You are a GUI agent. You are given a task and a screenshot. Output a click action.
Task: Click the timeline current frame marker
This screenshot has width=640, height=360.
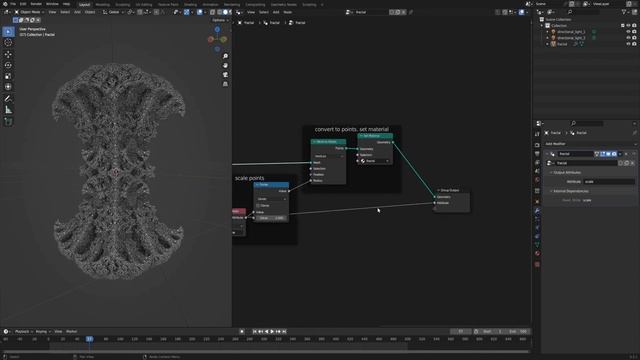pyautogui.click(x=89, y=339)
